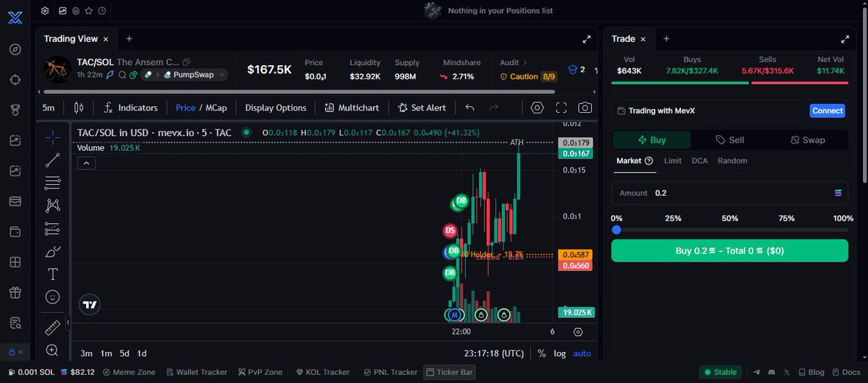
Task: Open Telegram link in footer
Action: pyautogui.click(x=757, y=372)
